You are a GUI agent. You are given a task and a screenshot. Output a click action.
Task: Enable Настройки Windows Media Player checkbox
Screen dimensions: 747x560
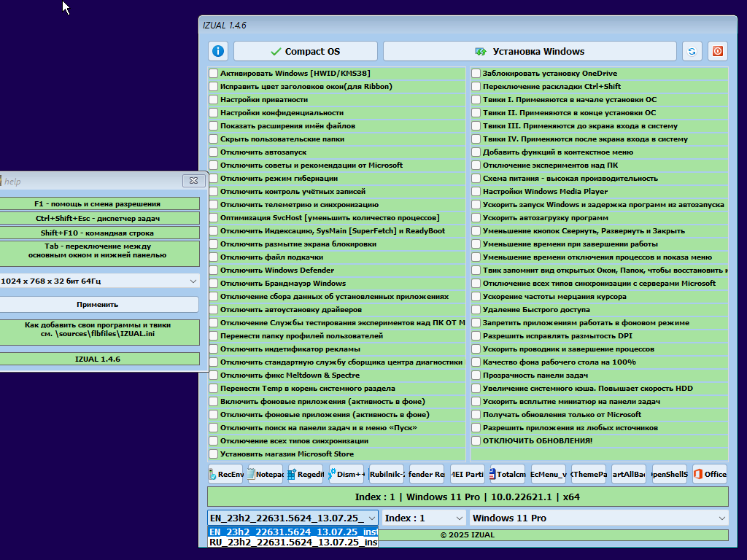pyautogui.click(x=476, y=192)
